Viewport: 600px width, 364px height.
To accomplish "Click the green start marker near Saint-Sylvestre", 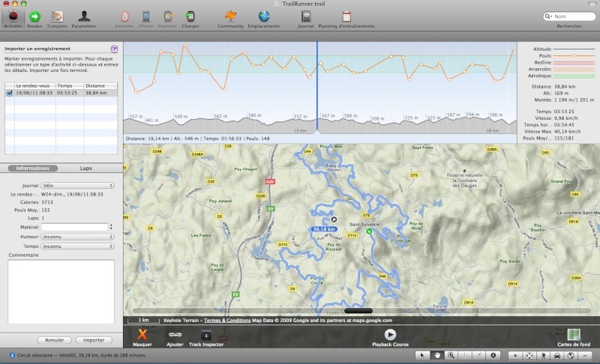I will (x=369, y=231).
